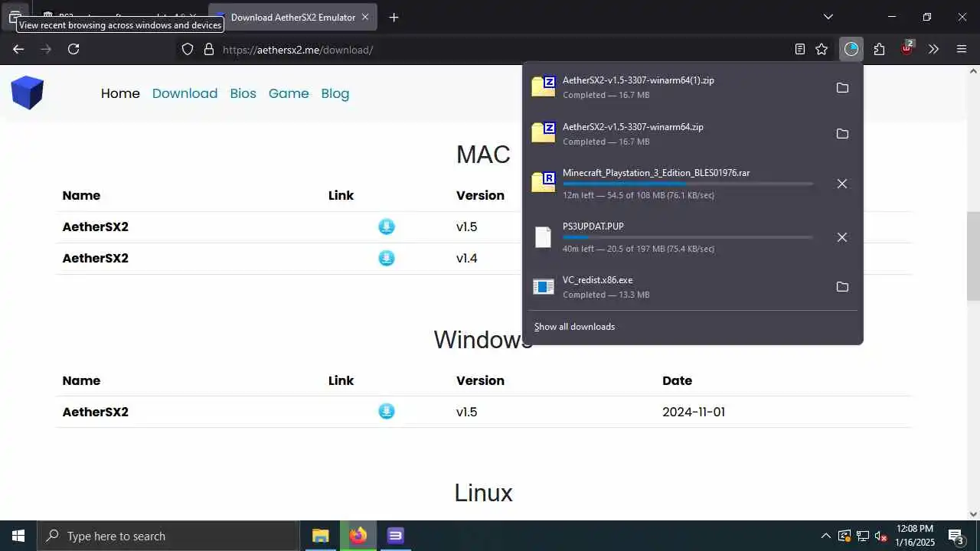Open a new tab
This screenshot has height=551, width=980.
394,17
